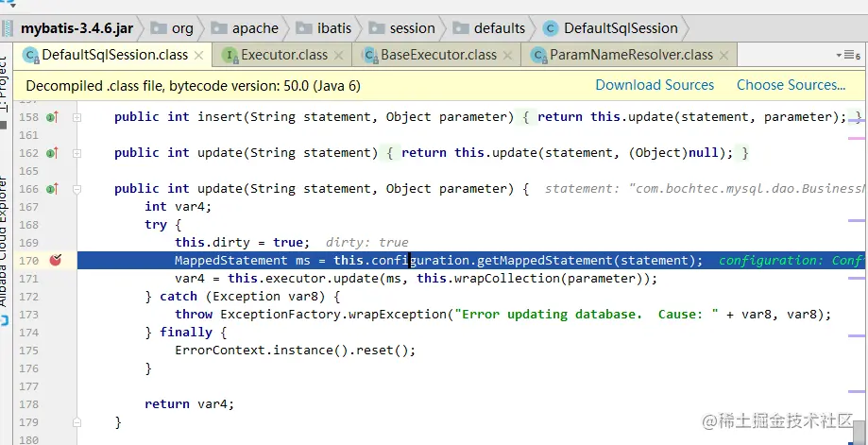Click 'getMappedStatement' in the highlighted line
The width and height of the screenshot is (868, 445).
(544, 260)
